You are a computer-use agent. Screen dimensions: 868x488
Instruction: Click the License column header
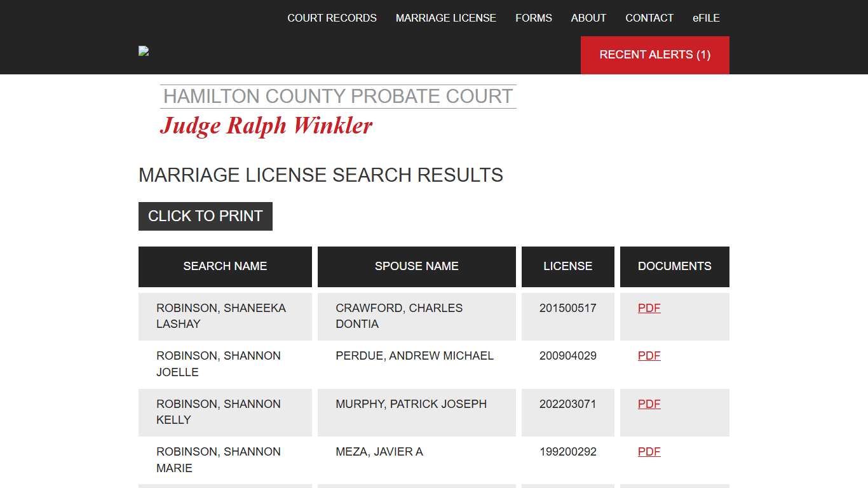[x=567, y=266]
